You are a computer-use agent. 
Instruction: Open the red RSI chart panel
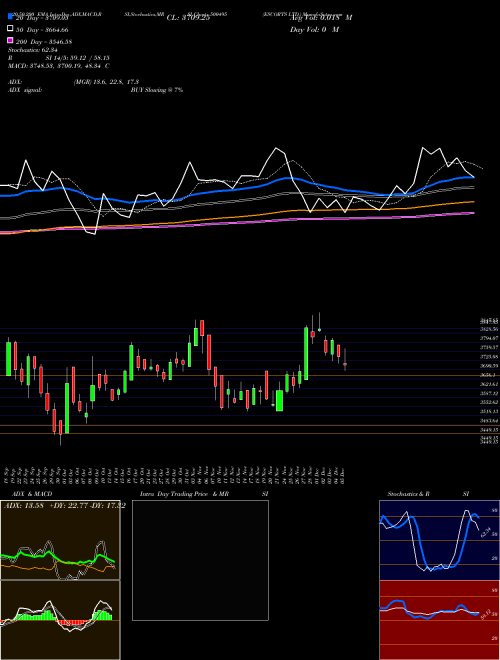[439, 620]
